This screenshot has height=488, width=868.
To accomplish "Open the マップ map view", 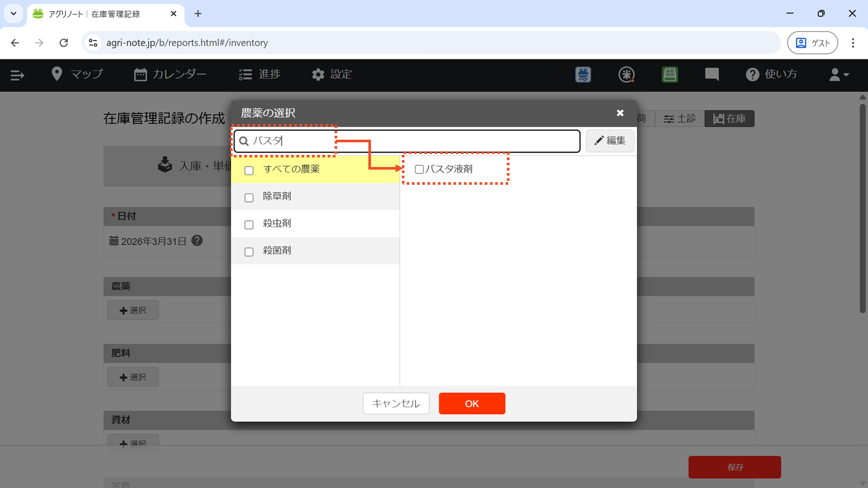I will (77, 74).
